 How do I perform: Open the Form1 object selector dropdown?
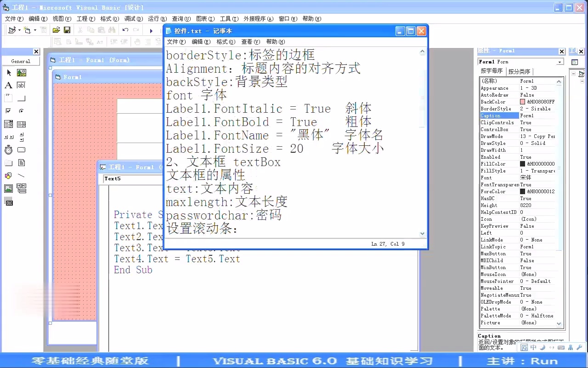(560, 61)
